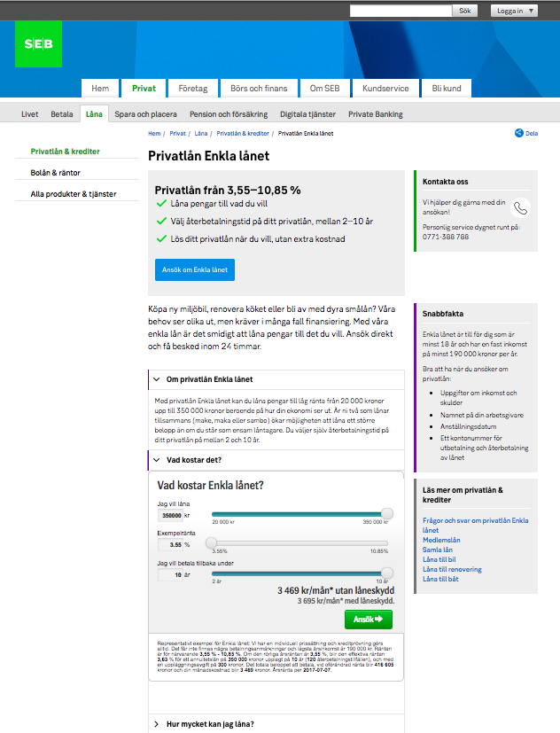Image resolution: width=560 pixels, height=733 pixels.
Task: Click Privatlån & krediter breadcrumb link
Action: (x=243, y=133)
